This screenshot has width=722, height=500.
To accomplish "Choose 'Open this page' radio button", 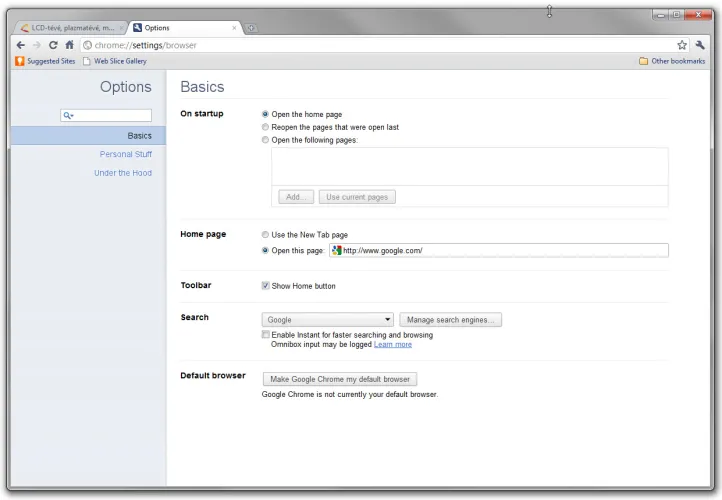I will [x=265, y=250].
